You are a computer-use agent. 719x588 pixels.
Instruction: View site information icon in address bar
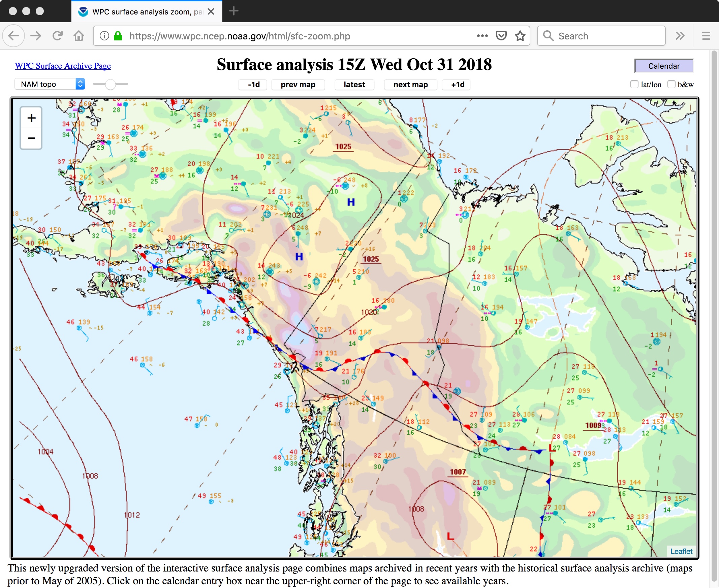(x=104, y=36)
